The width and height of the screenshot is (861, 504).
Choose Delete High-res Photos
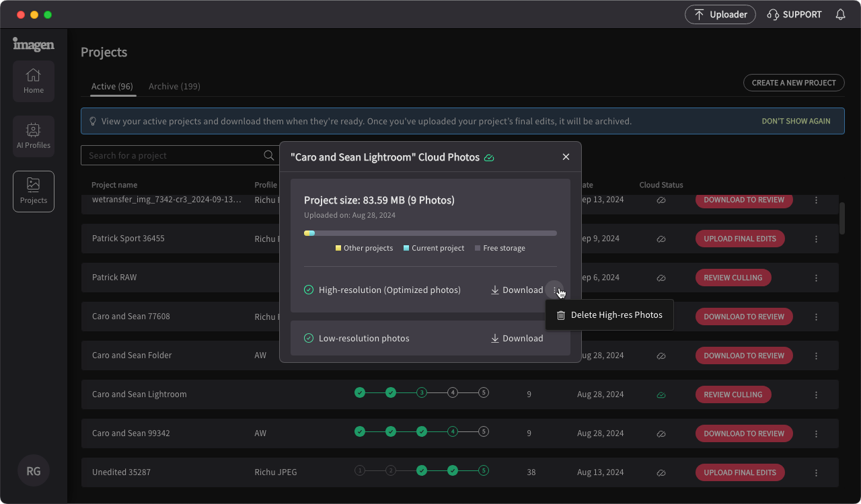[609, 315]
